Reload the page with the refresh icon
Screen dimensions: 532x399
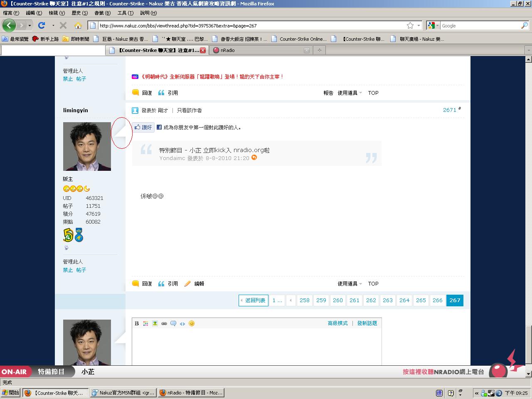click(42, 25)
